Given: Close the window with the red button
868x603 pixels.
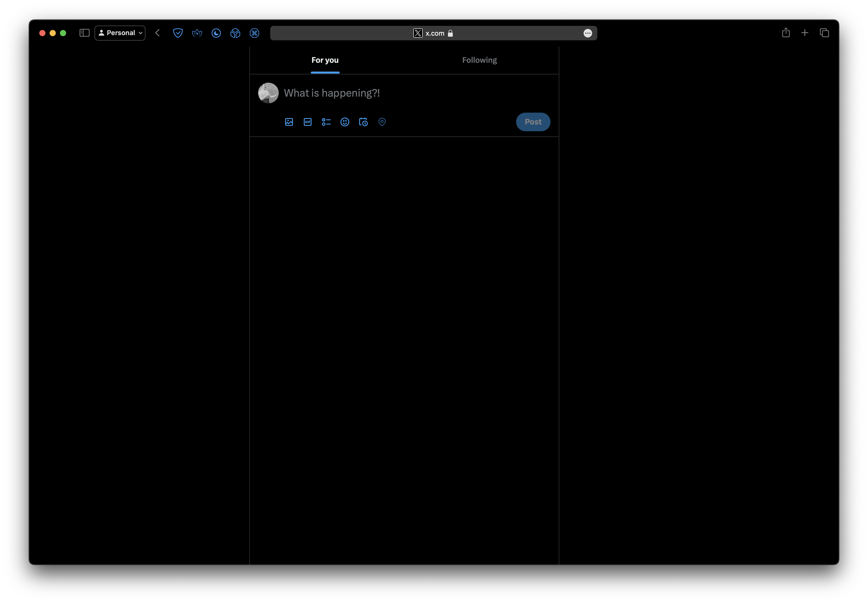Looking at the screenshot, I should [42, 33].
